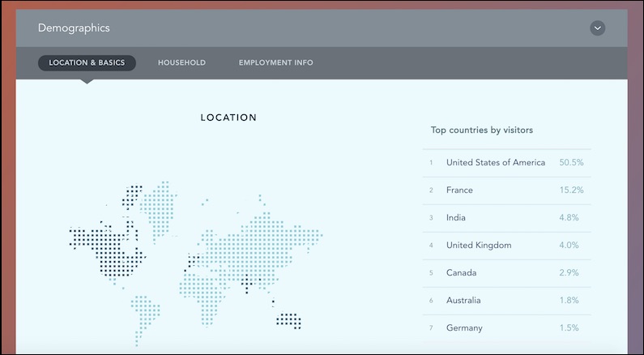Select the Location & Basics tab
This screenshot has height=355, width=644.
[87, 63]
